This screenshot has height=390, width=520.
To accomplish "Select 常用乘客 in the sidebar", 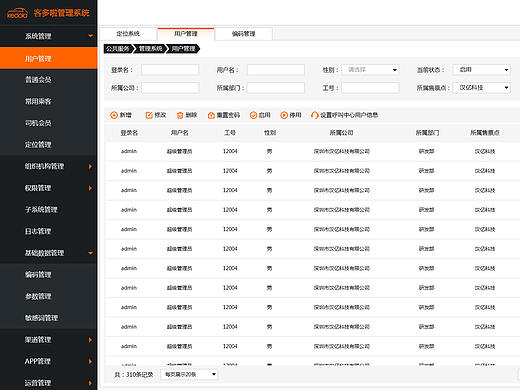I will click(49, 101).
